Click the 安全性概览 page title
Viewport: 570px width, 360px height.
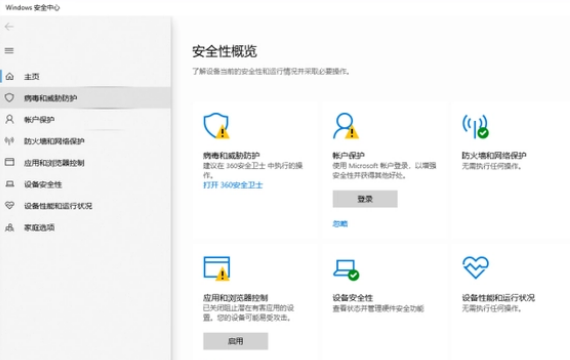click(225, 51)
